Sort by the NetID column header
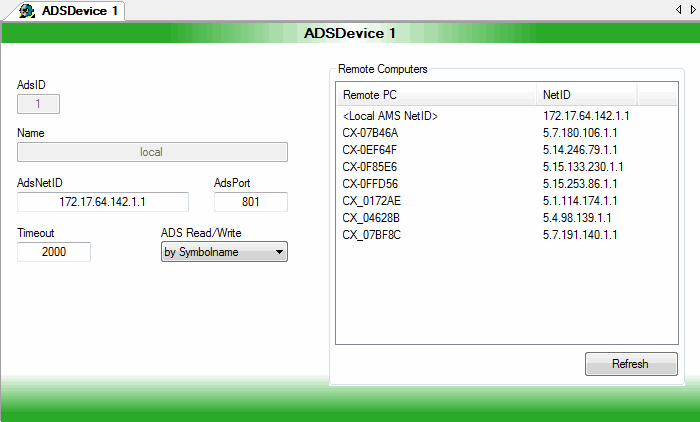The width and height of the screenshot is (700, 422). click(x=586, y=95)
